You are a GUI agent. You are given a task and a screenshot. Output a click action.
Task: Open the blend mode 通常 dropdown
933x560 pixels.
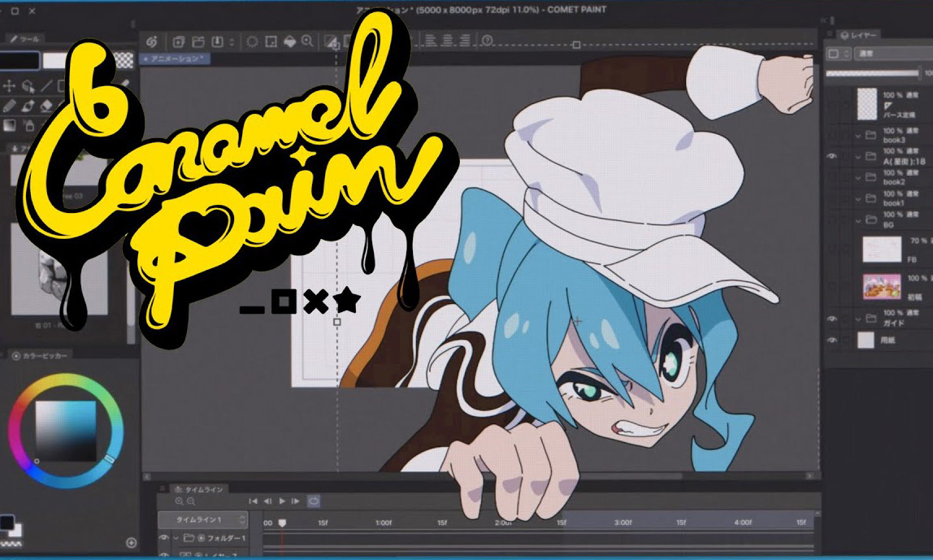pyautogui.click(x=894, y=54)
